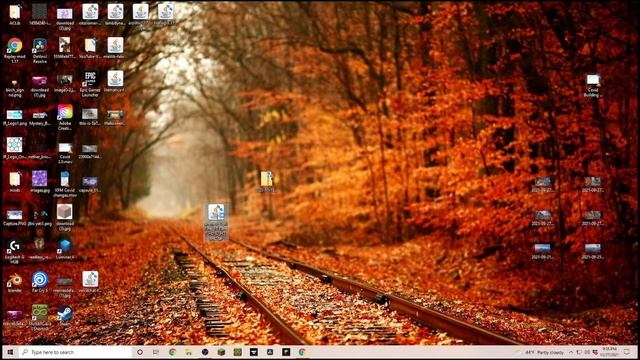640x360 pixels.
Task: Open the taskbar clock and date
Action: (x=609, y=352)
